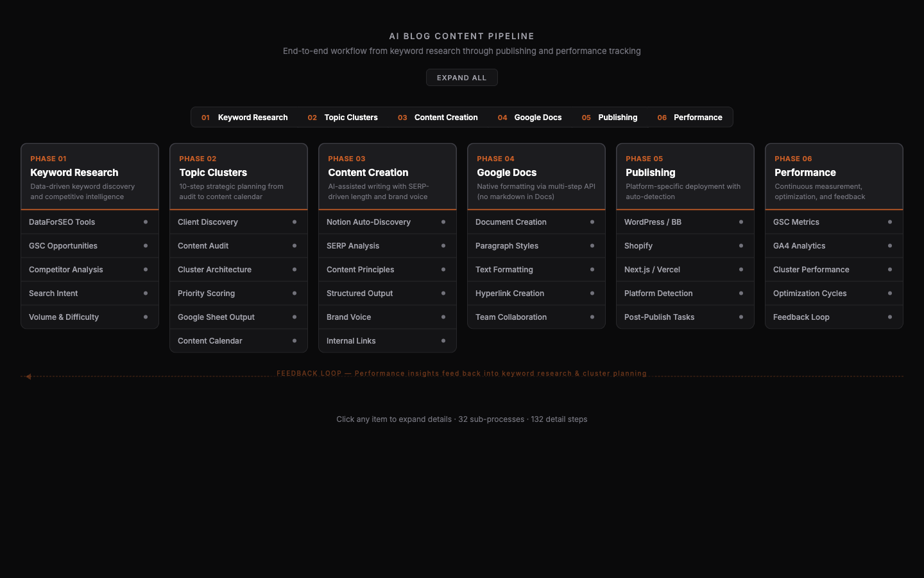Expand the Platform Detection item
The height and width of the screenshot is (578, 924).
[658, 293]
